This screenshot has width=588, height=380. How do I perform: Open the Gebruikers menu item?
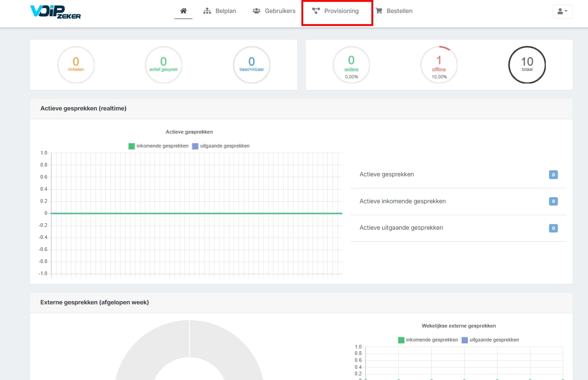click(x=274, y=11)
